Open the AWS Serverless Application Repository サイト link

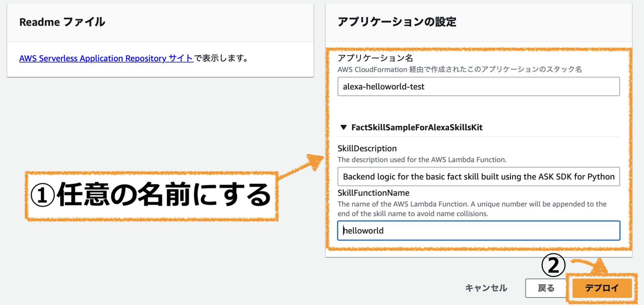105,58
